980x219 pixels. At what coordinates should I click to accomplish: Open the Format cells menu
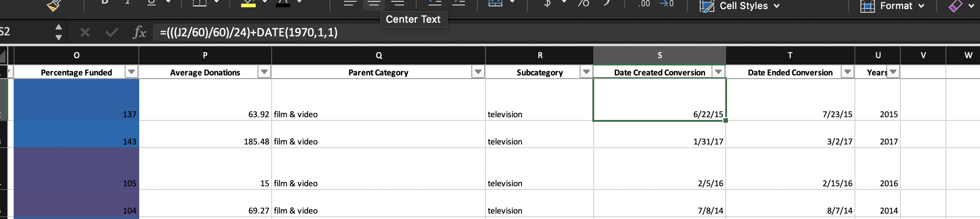tap(892, 6)
